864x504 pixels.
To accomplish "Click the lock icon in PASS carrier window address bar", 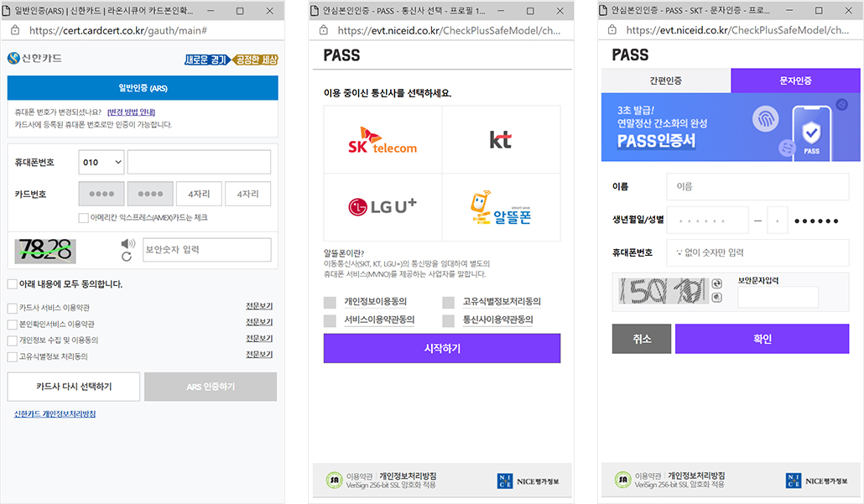I will tap(324, 30).
